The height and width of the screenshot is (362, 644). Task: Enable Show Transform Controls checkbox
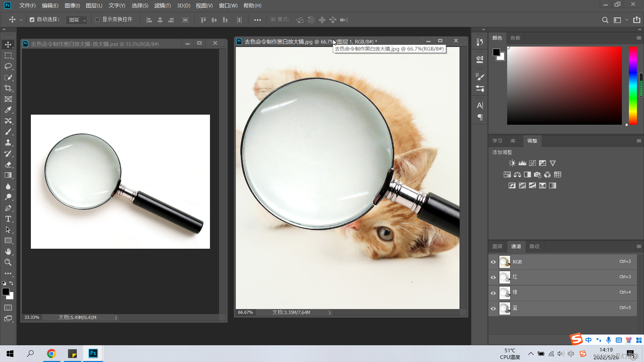click(98, 20)
